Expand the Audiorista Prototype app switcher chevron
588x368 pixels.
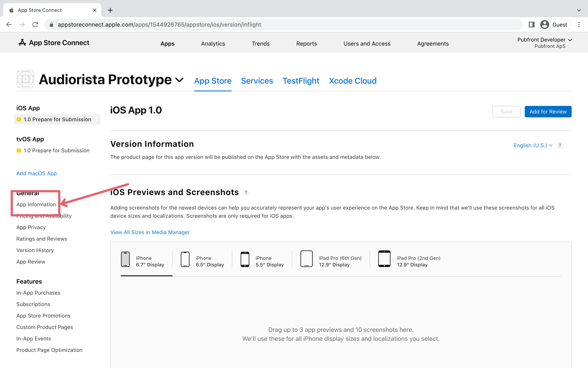click(179, 80)
